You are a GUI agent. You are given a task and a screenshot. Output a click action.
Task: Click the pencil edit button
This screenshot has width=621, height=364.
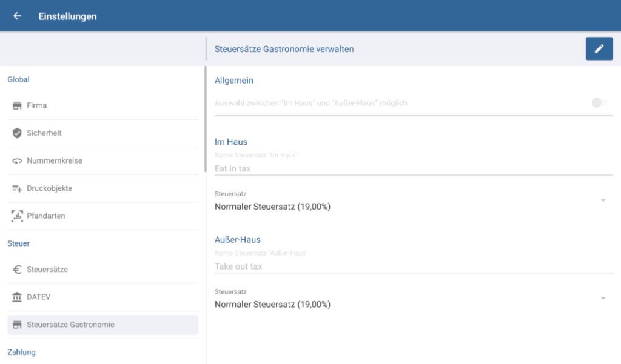[599, 48]
